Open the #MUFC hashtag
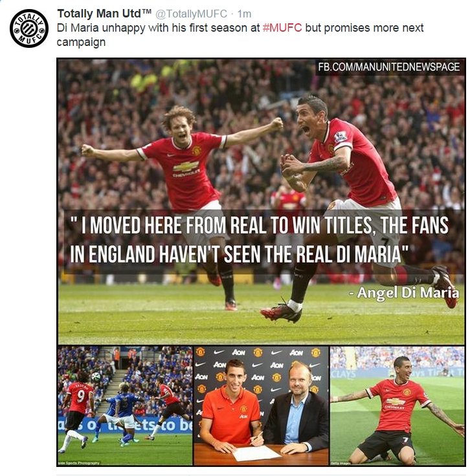Screen dimensions: 470x476 tap(282, 28)
